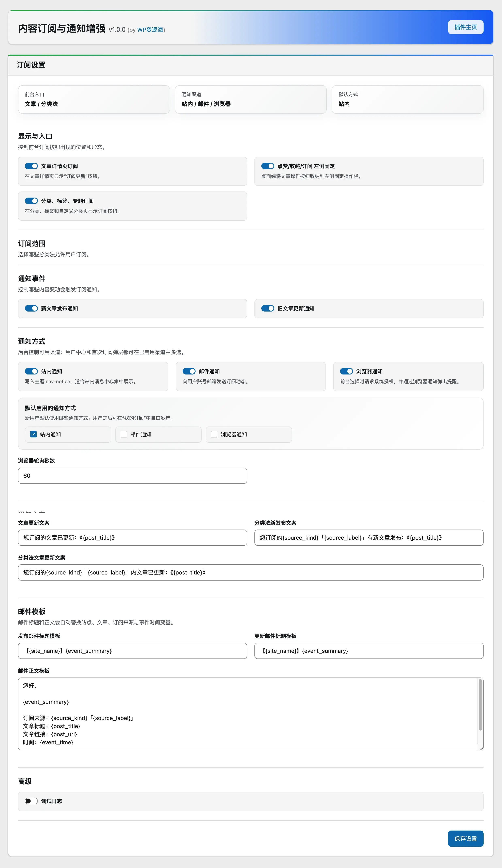Click the 高级 section heading
The image size is (502, 868).
click(25, 782)
